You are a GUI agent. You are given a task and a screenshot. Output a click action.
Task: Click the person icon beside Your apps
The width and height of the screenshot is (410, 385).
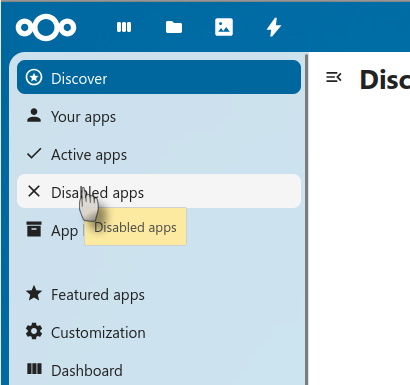[x=34, y=115]
